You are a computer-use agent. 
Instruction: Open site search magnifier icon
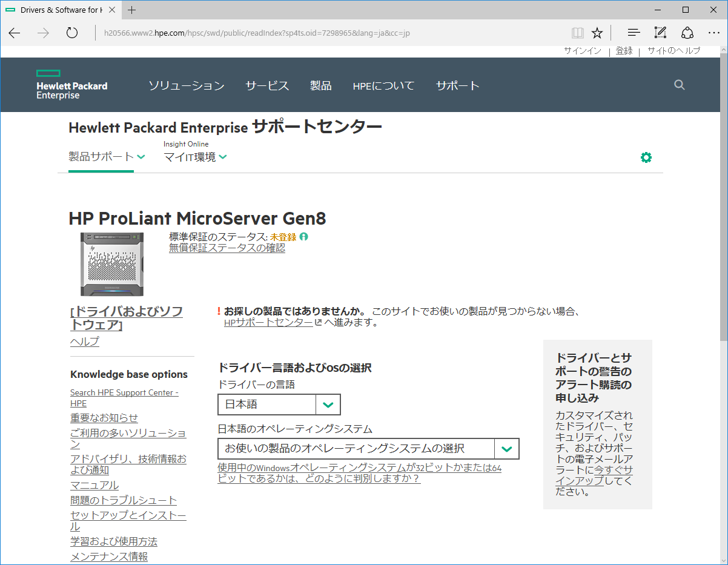click(680, 85)
